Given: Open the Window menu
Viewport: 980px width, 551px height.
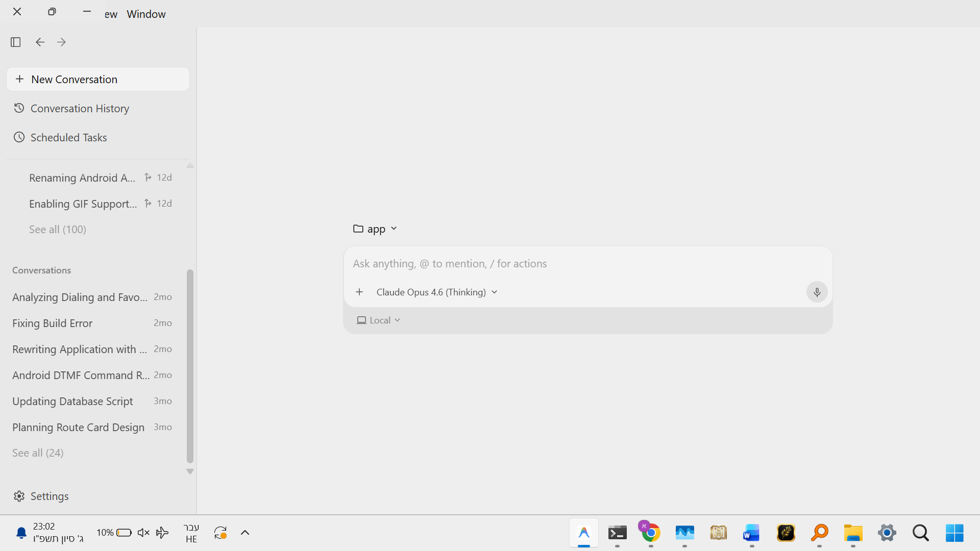Looking at the screenshot, I should click(146, 14).
